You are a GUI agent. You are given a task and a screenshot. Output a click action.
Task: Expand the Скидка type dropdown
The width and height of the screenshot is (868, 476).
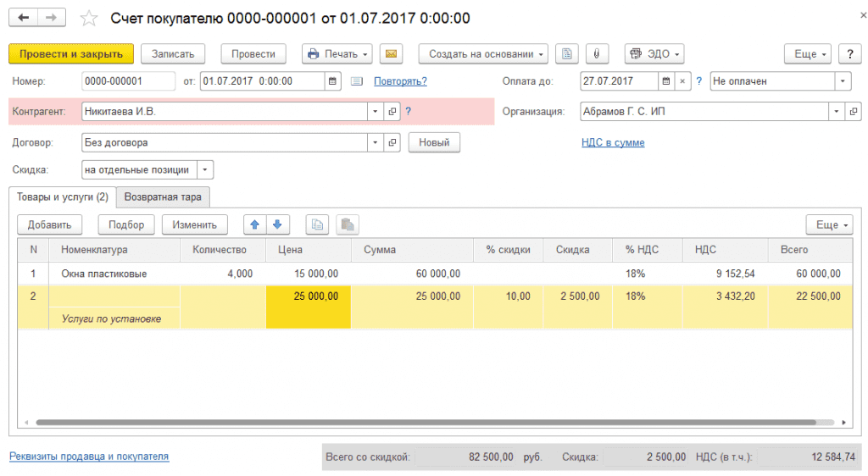click(205, 169)
